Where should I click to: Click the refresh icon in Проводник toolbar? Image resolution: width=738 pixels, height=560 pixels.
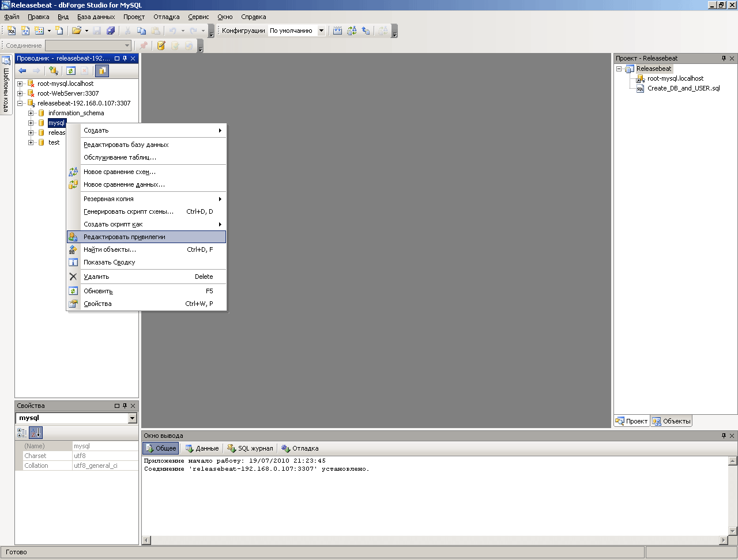[x=71, y=71]
